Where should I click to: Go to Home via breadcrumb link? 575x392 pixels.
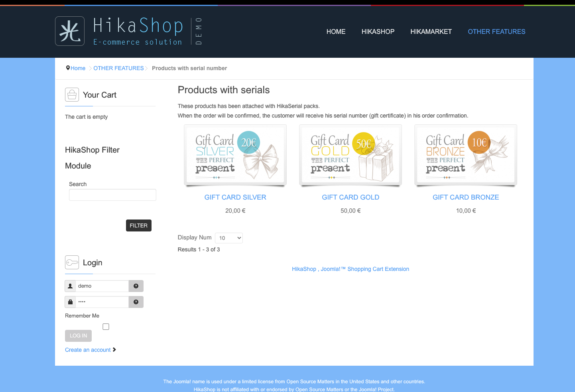(78, 68)
